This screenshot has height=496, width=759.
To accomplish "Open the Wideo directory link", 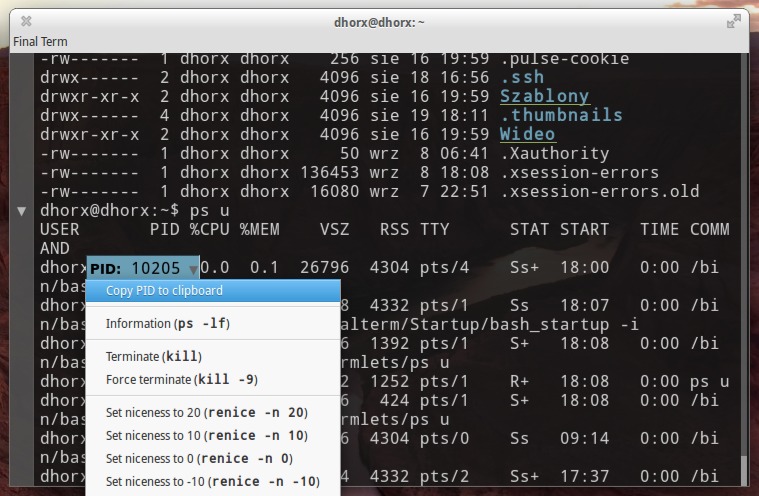I will (x=528, y=134).
